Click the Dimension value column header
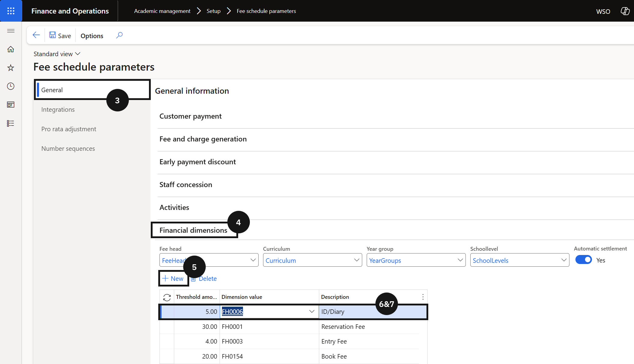This screenshot has width=634, height=364. pyautogui.click(x=269, y=297)
